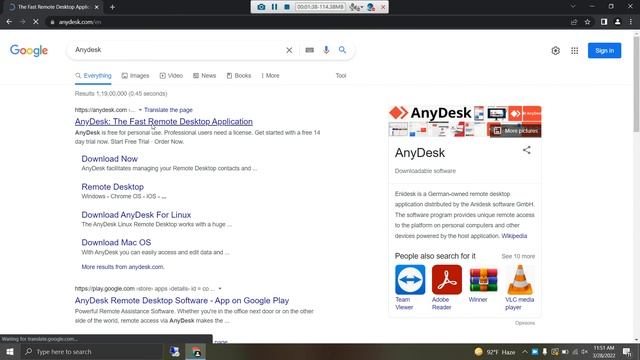Open the Remote Desktop sitelink
Screen dimensions: 640x360
click(113, 187)
